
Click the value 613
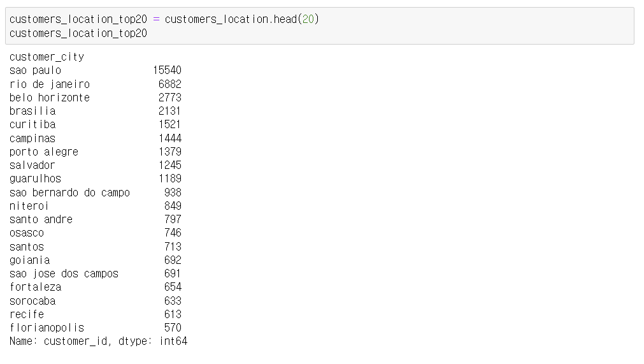click(x=173, y=314)
